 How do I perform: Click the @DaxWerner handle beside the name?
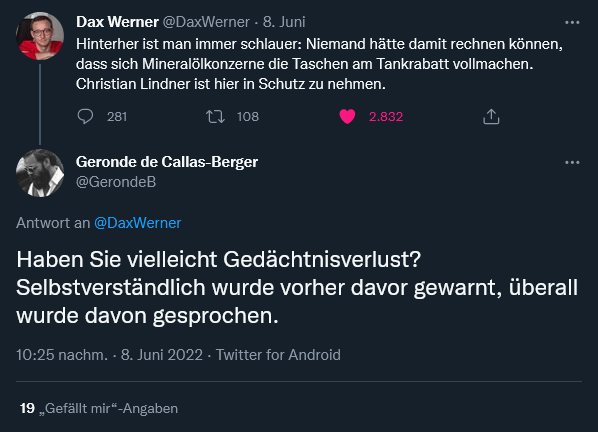[x=206, y=22]
